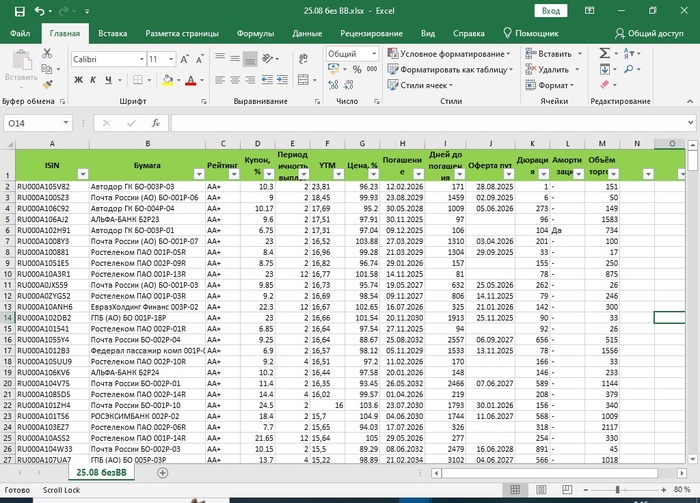Add a new sheet with the plus button
The width and height of the screenshot is (700, 503).
(162, 473)
